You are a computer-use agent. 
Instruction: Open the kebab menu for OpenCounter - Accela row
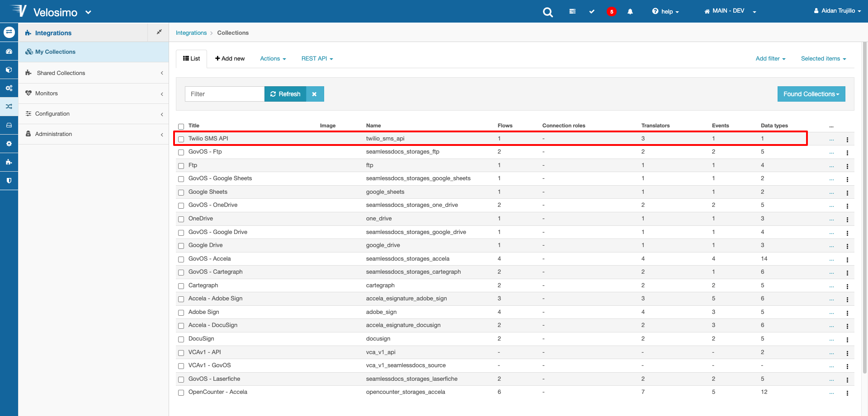point(847,393)
